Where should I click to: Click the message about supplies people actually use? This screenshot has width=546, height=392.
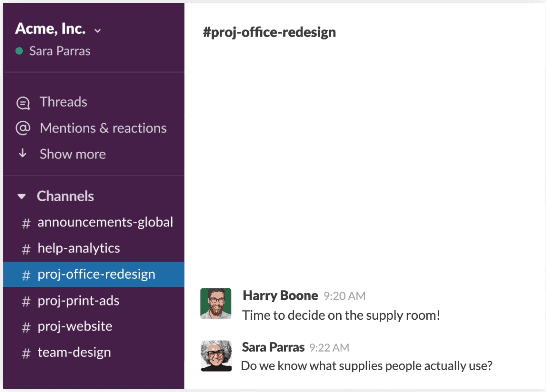[x=367, y=366]
